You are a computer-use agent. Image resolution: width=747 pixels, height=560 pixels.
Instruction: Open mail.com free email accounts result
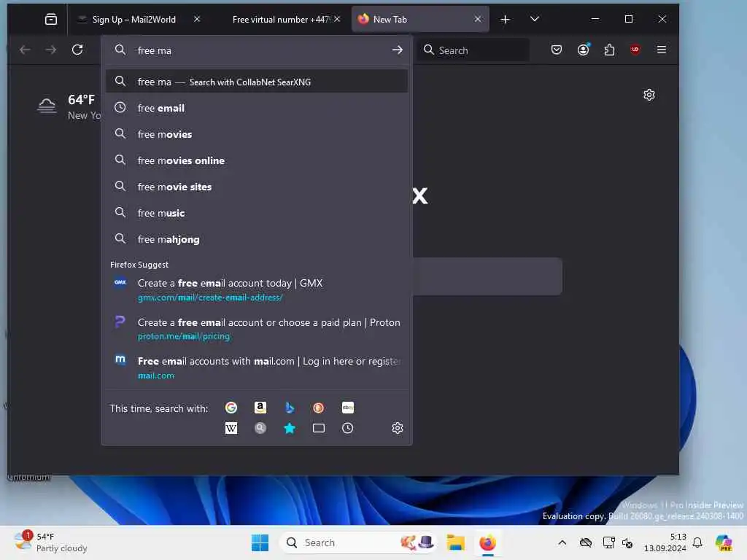pos(257,367)
